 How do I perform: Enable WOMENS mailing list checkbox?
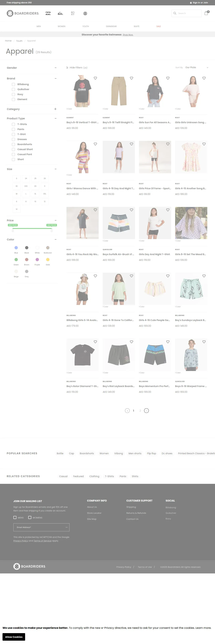pyautogui.click(x=30, y=517)
